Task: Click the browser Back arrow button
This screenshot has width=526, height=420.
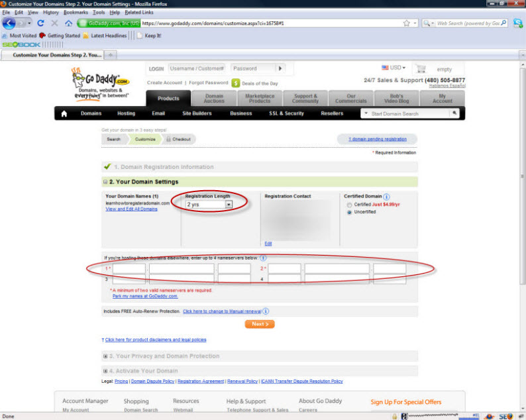Action: (x=9, y=23)
